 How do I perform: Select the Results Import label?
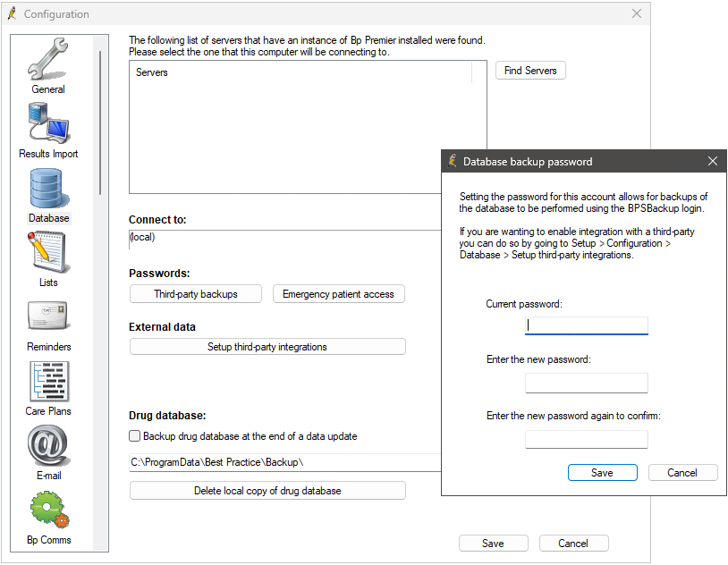48,154
